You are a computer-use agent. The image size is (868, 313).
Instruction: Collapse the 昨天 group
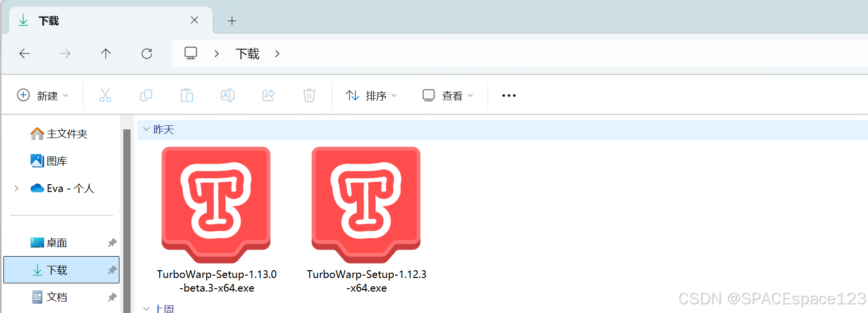point(146,129)
